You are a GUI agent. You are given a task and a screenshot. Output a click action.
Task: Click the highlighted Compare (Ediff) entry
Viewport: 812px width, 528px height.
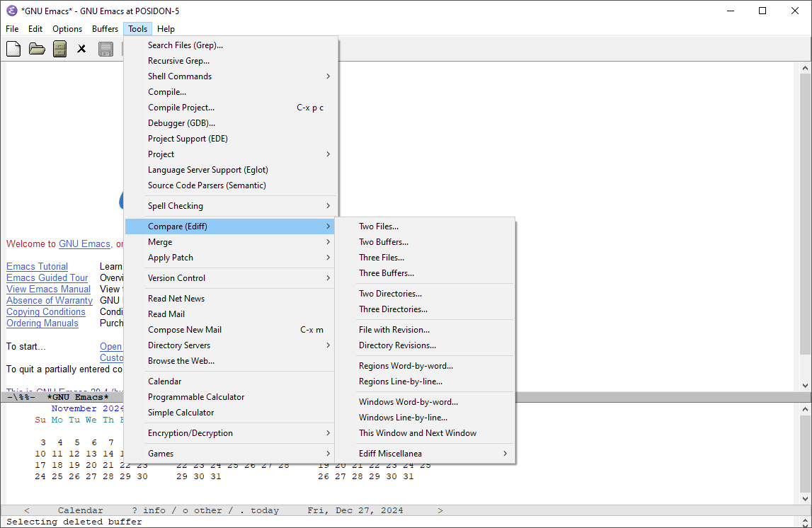coord(231,226)
